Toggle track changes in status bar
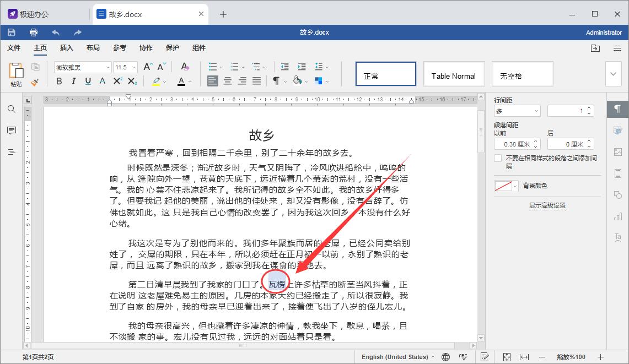This screenshot has width=629, height=364. 485,357
